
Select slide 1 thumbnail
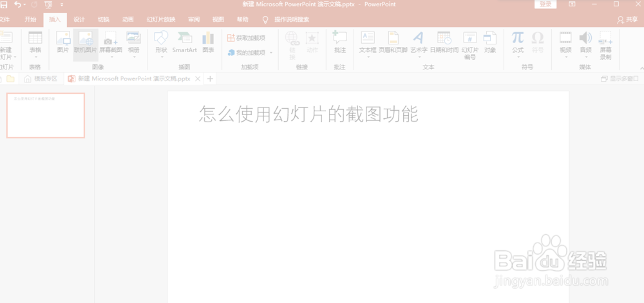[x=46, y=115]
